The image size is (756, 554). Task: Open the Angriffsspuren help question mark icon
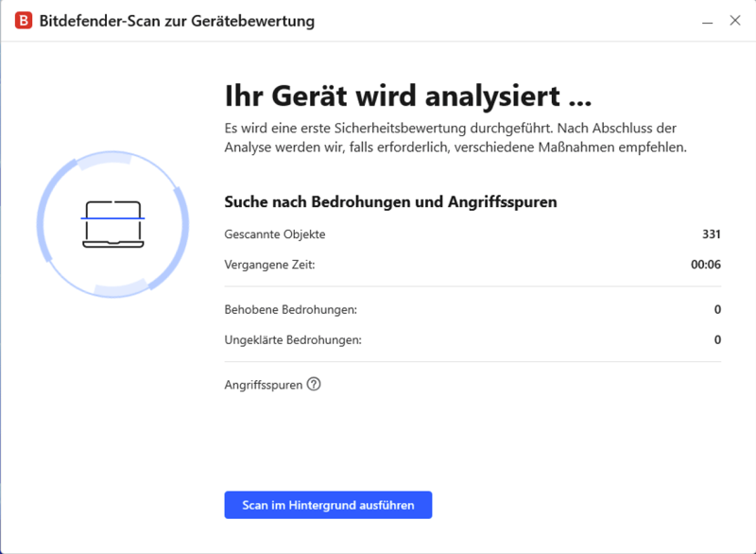pyautogui.click(x=314, y=384)
